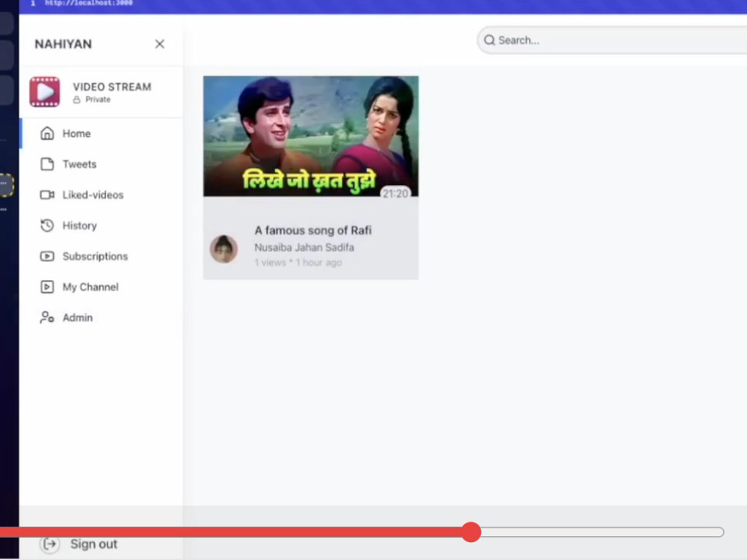
Task: Click the NAHIYAN workspace title
Action: pyautogui.click(x=63, y=44)
